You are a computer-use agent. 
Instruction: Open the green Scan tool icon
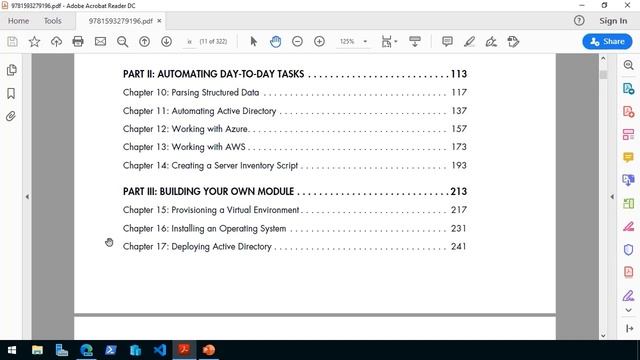click(629, 203)
